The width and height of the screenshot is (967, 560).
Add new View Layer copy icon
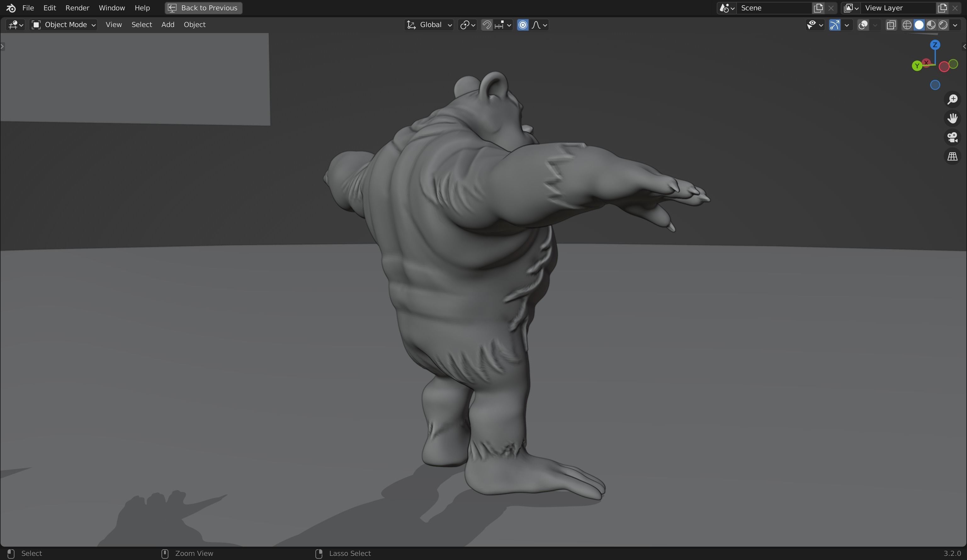tap(942, 8)
